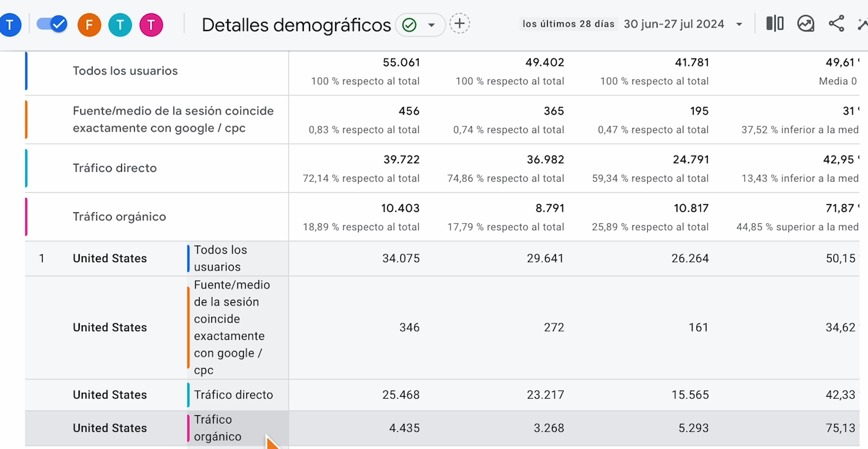Image resolution: width=868 pixels, height=449 pixels.
Task: Click the United States cpc value 272
Action: pyautogui.click(x=554, y=327)
